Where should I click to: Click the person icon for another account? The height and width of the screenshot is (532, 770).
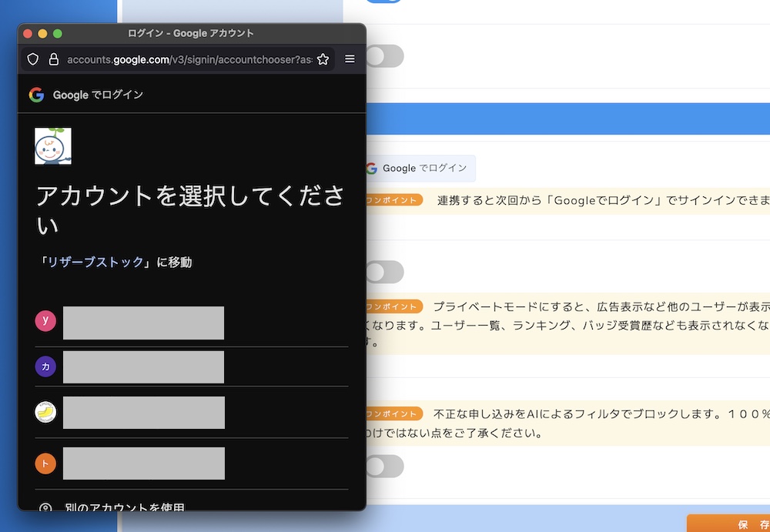[45, 507]
